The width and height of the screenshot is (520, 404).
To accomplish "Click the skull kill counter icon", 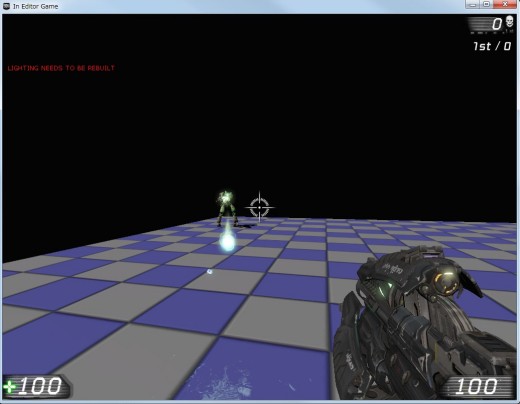I will pos(509,22).
